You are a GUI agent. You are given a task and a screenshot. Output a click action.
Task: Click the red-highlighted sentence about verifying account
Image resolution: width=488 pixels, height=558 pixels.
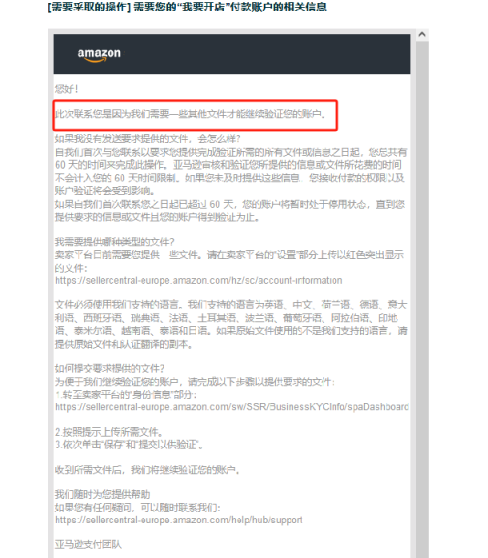coord(190,114)
